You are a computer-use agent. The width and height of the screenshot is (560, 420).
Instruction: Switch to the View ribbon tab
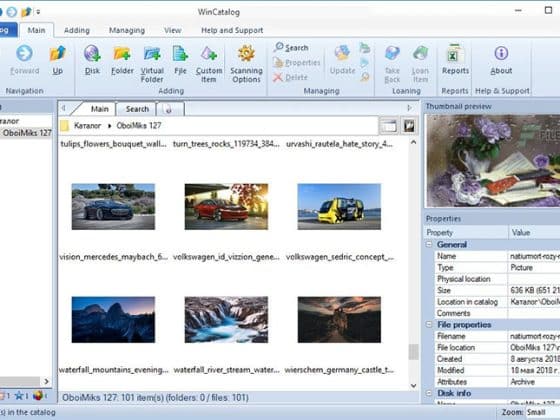[x=172, y=30]
